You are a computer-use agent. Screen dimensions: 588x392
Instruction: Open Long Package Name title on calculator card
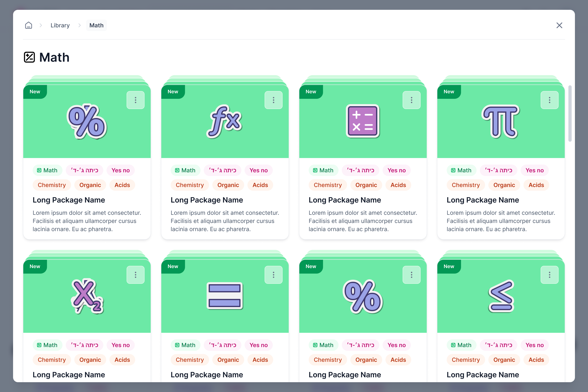[345, 200]
